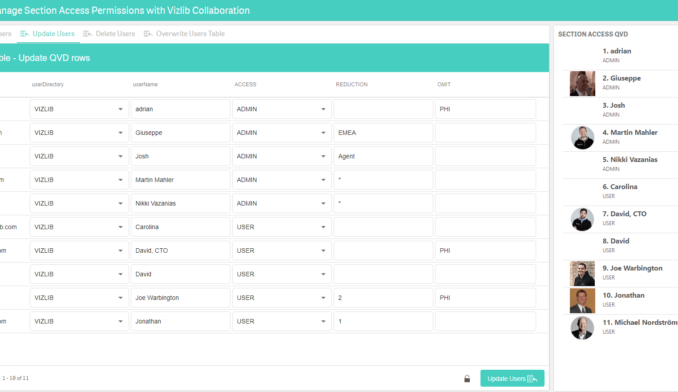Click the ACCESS column header

245,84
